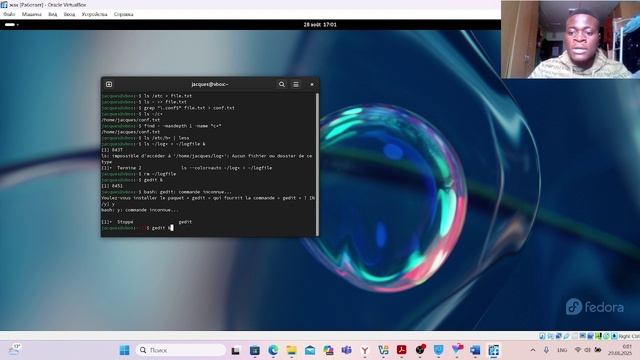Image resolution: width=640 pixels, height=360 pixels.
Task: Click the 'Voulez-vous installer le paquet' prompt
Action: tap(208, 198)
